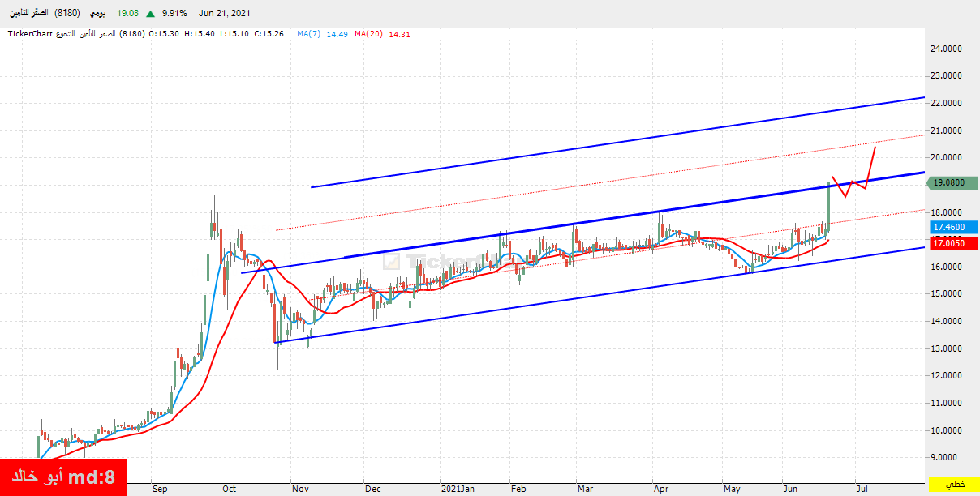980x496 pixels.
Task: Click the Oct label on time axis
Action: (x=229, y=489)
